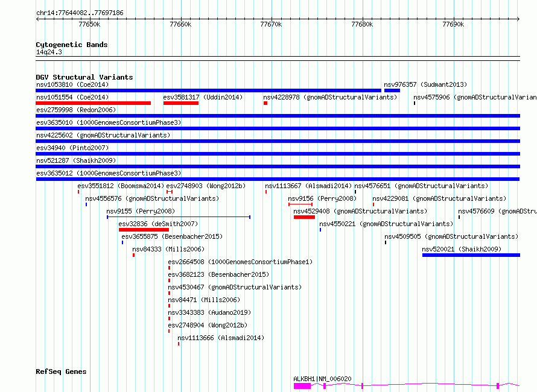
Task: Click the ALKBH1|NM_006020 gene label
Action: pyautogui.click(x=322, y=379)
